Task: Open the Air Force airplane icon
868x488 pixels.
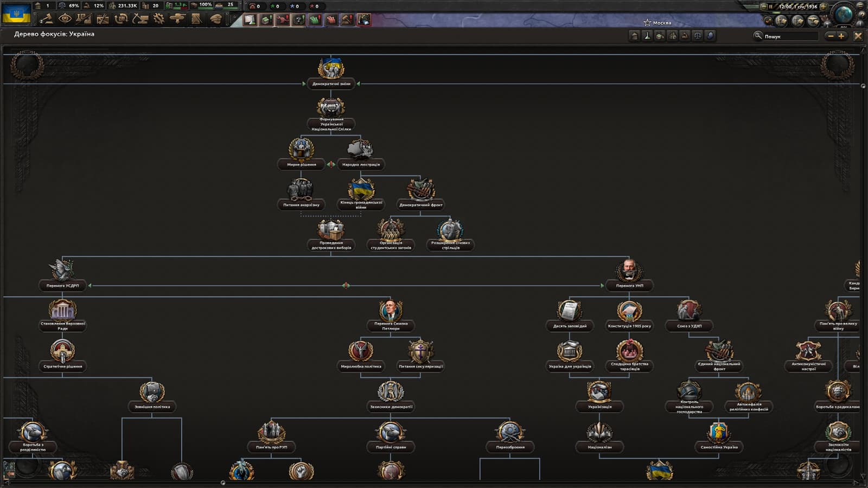Action: 177,19
